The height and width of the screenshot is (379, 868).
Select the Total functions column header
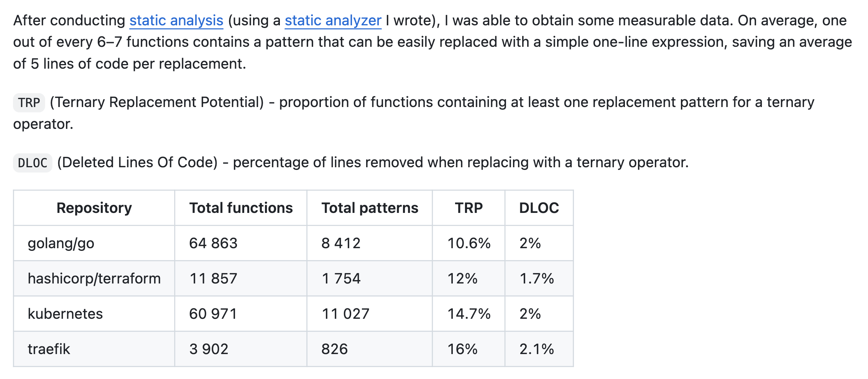click(241, 208)
